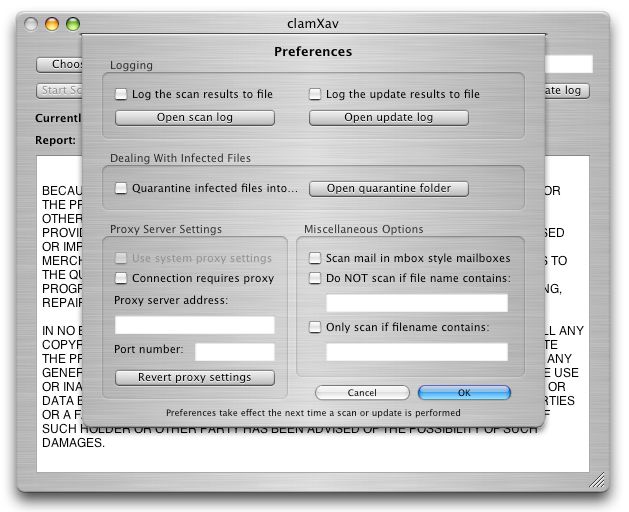
Task: Cancel the Preferences dialog
Action: pos(362,393)
